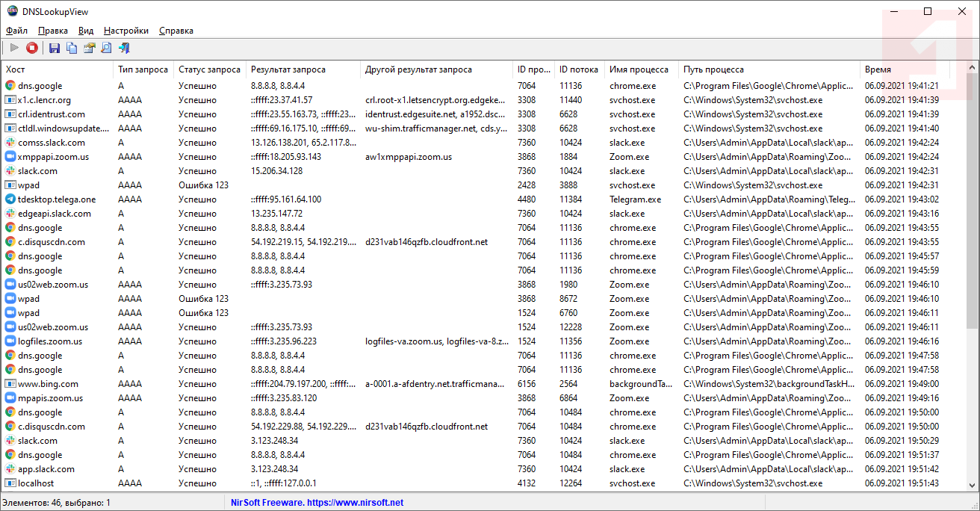
Task: Click the process ID 6156 cell
Action: pyautogui.click(x=527, y=384)
